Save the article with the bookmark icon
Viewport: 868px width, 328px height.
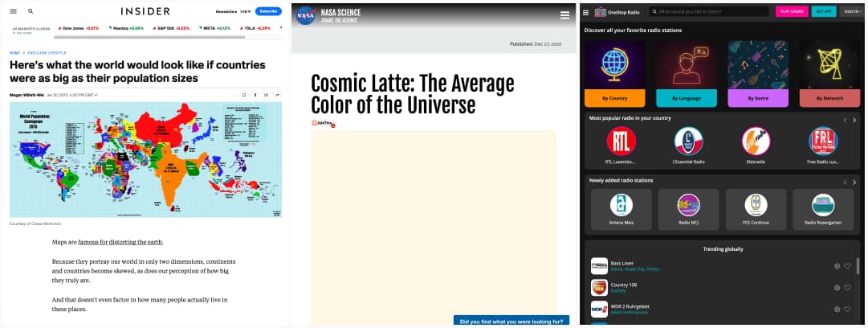coord(244,95)
